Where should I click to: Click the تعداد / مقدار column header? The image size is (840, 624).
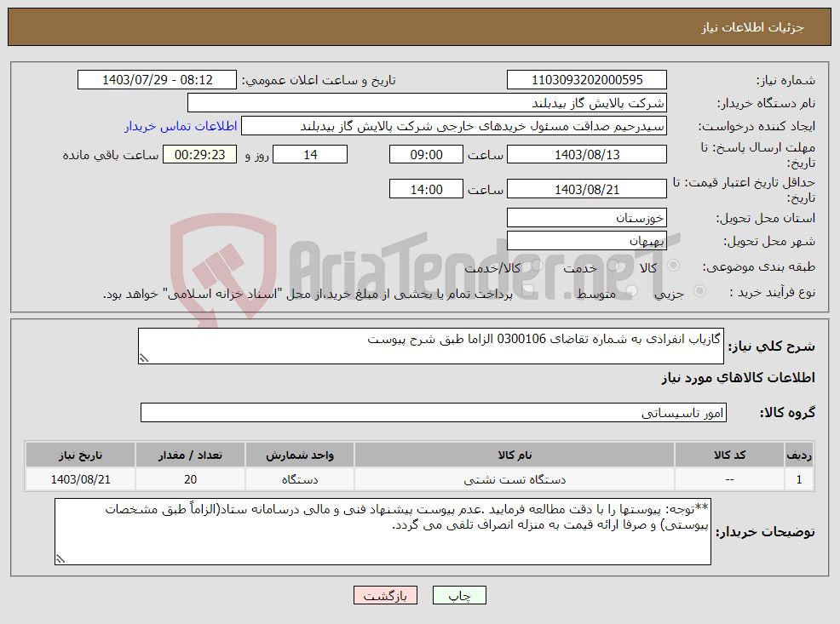point(190,455)
